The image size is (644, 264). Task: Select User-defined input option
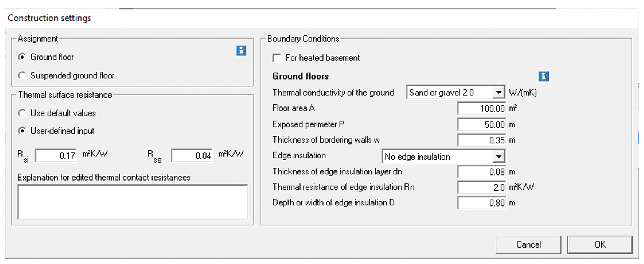tap(22, 131)
